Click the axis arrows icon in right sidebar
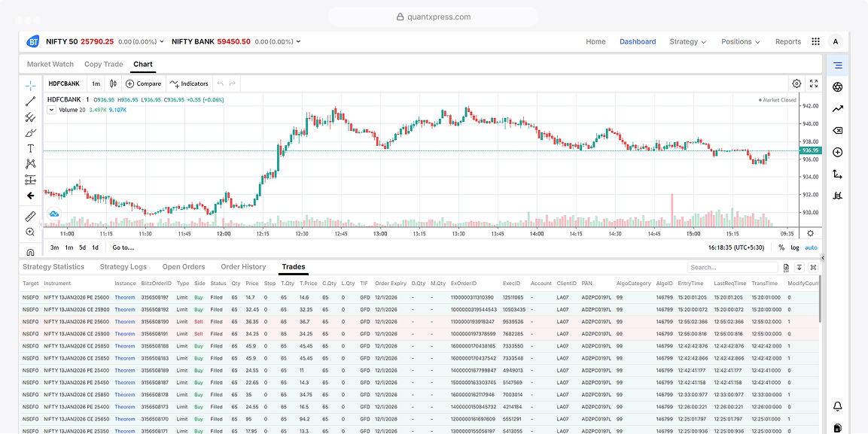This screenshot has width=868, height=434. click(838, 175)
